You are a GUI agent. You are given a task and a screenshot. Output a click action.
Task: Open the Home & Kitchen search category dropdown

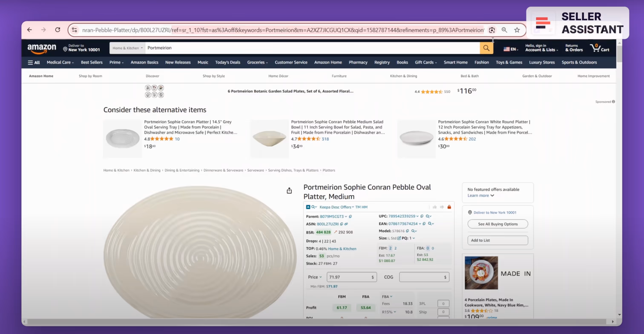click(x=127, y=48)
